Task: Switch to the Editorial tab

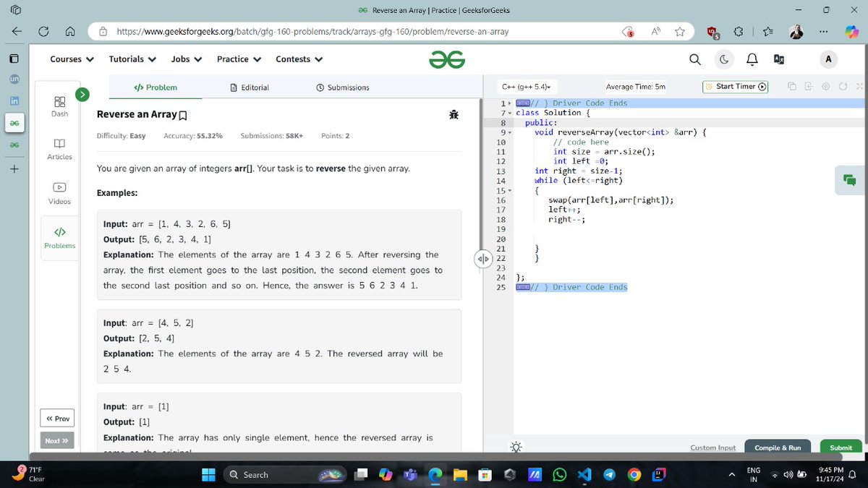Action: [250, 87]
